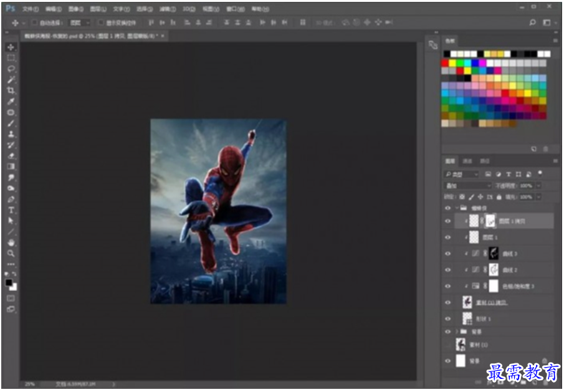564x392 pixels.
Task: Open the Edit Toolbar three-dots button
Action: pos(11,264)
